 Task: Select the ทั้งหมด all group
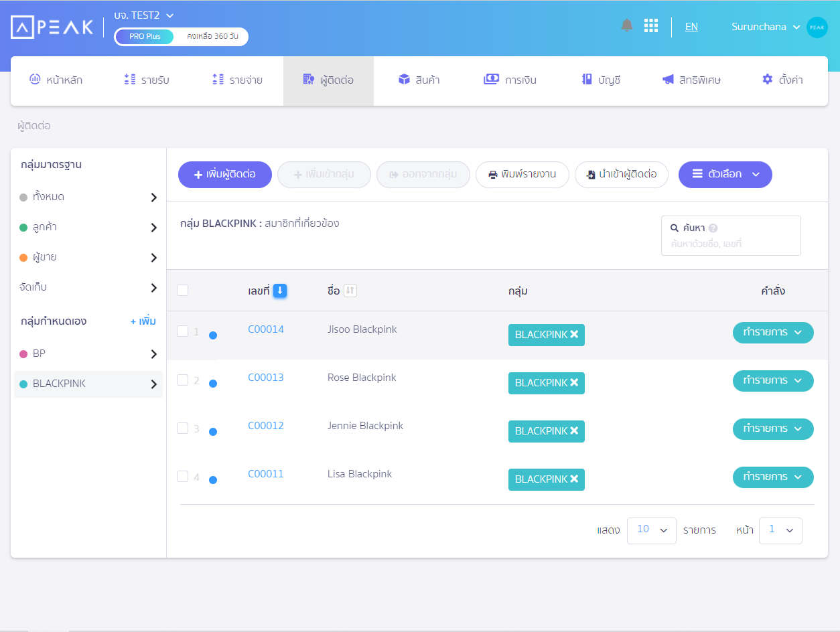[x=88, y=197]
